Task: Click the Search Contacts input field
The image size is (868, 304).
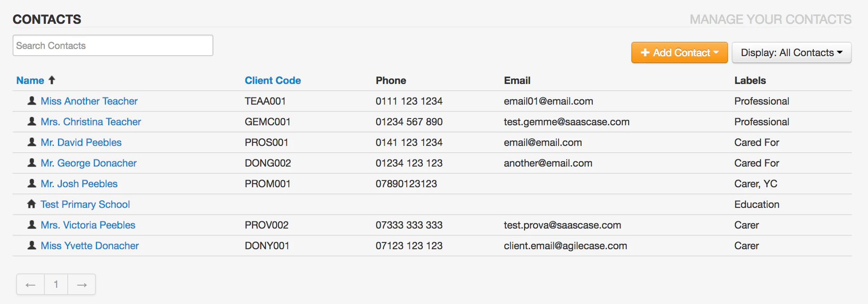Action: pyautogui.click(x=113, y=45)
